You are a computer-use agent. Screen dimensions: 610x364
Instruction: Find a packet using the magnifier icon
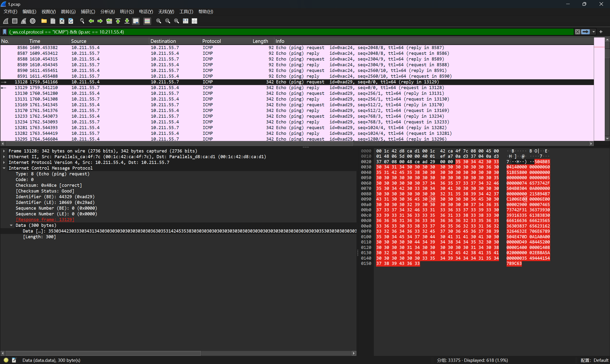coord(82,21)
